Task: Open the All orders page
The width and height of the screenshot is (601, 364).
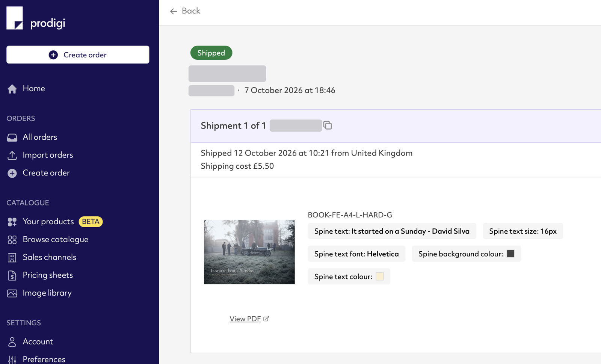Action: pos(40,137)
